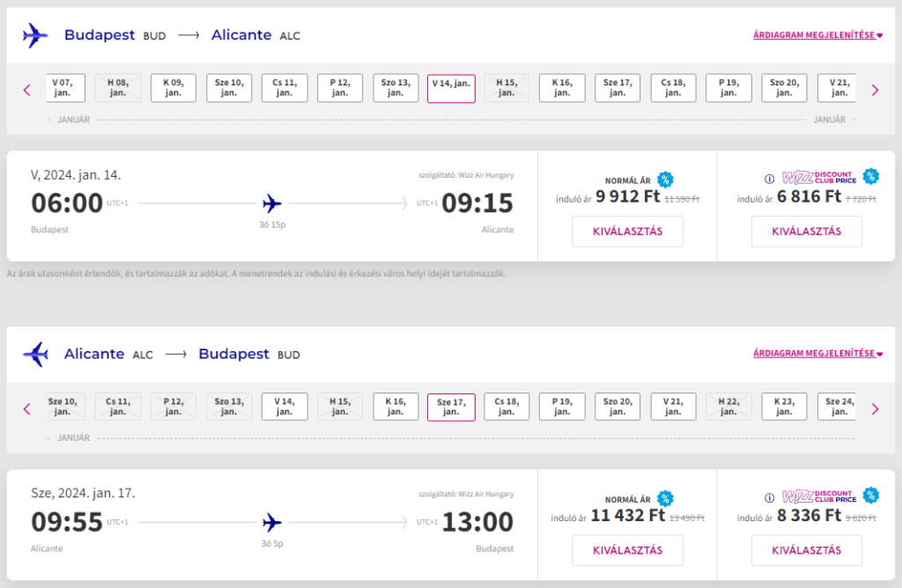Click the landing airplane icon beside Alicante
Viewport: 902px width, 588px height.
(35, 354)
